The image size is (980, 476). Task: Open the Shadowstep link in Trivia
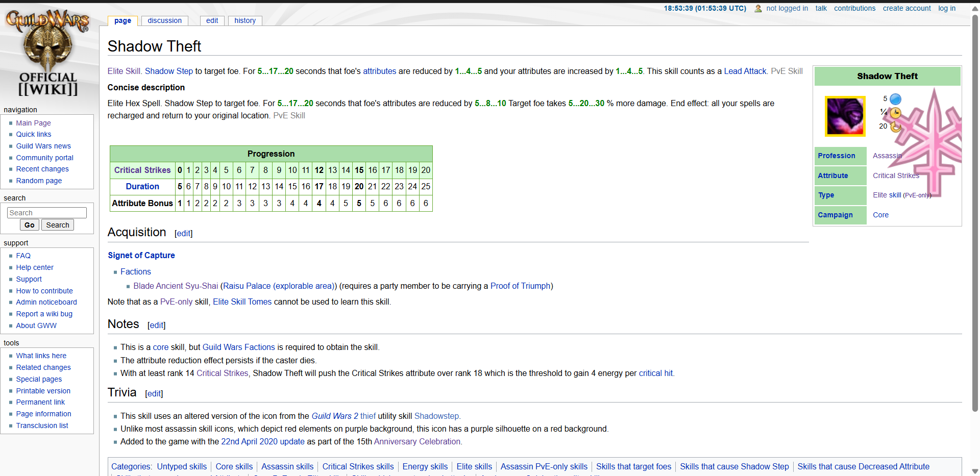point(436,416)
